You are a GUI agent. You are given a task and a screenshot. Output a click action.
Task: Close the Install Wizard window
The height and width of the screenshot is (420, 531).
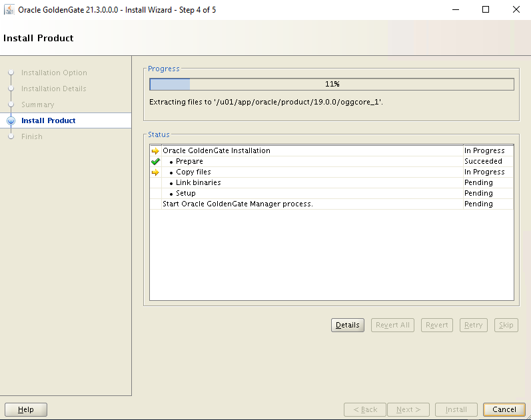[x=516, y=9]
